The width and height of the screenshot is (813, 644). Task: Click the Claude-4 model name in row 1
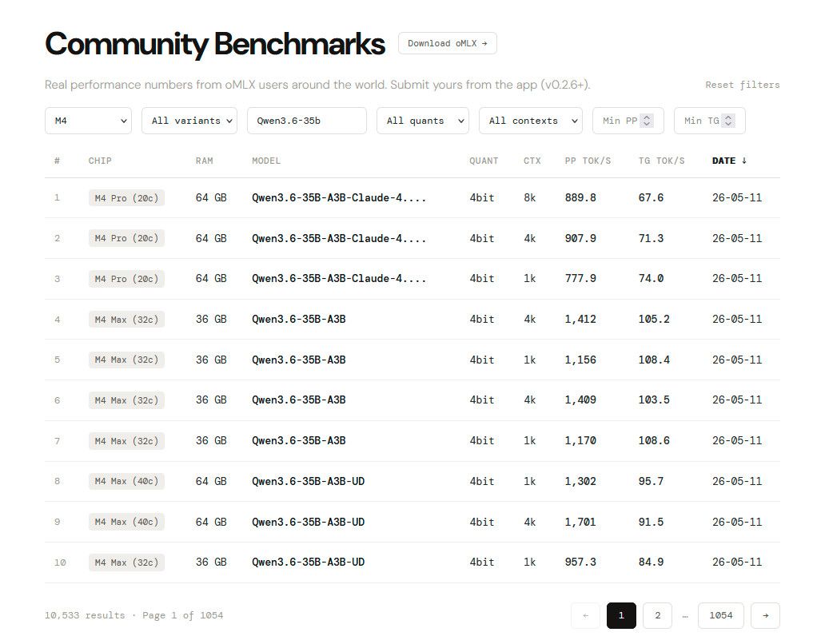click(339, 197)
